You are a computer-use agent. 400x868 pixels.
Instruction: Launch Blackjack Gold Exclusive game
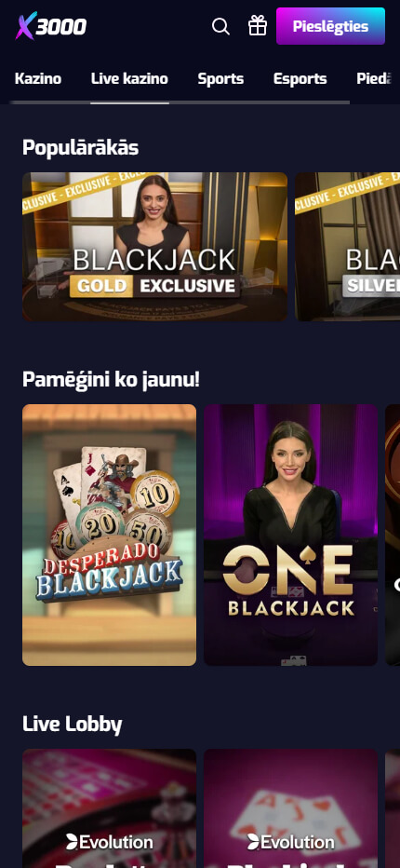click(x=155, y=247)
